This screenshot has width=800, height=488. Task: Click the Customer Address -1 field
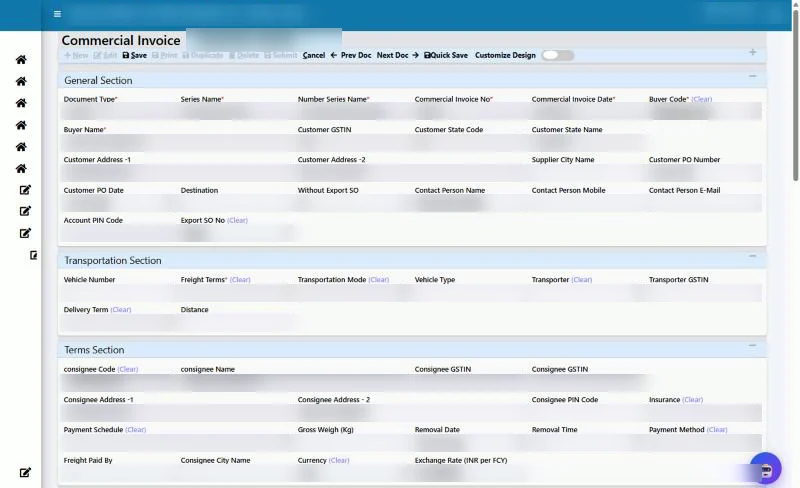[x=178, y=172]
